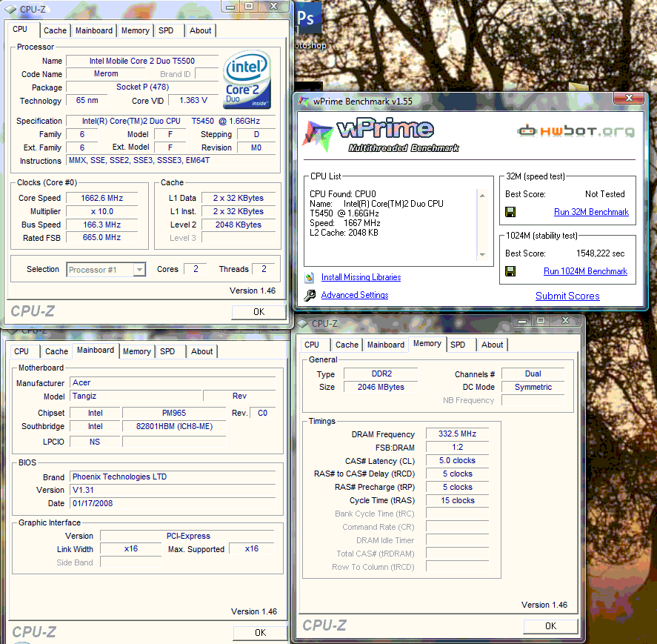
Task: Click the Rated FSB value 665.0 MHz
Action: tap(101, 237)
